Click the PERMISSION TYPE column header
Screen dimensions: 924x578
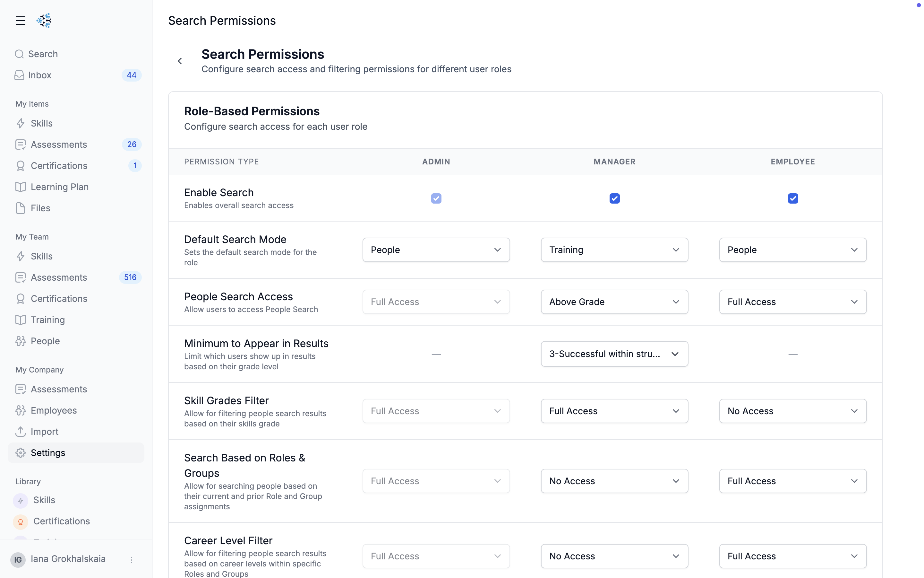click(x=221, y=162)
